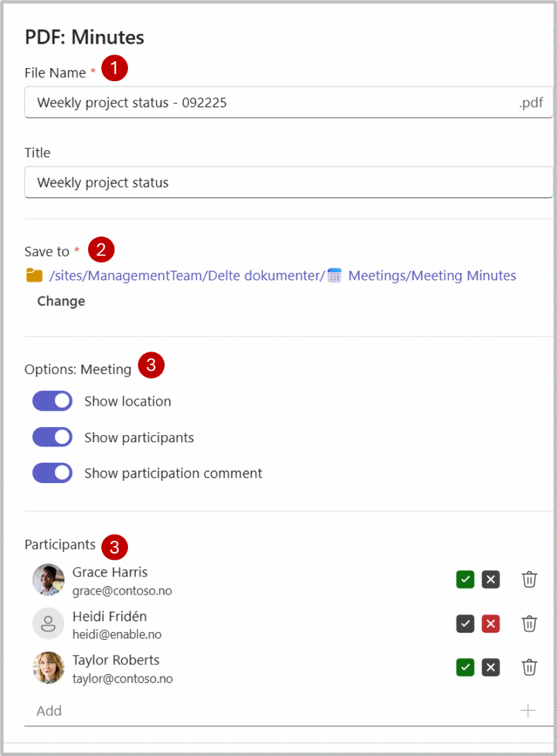
Task: Mark Grace Harris as not attended
Action: (491, 580)
